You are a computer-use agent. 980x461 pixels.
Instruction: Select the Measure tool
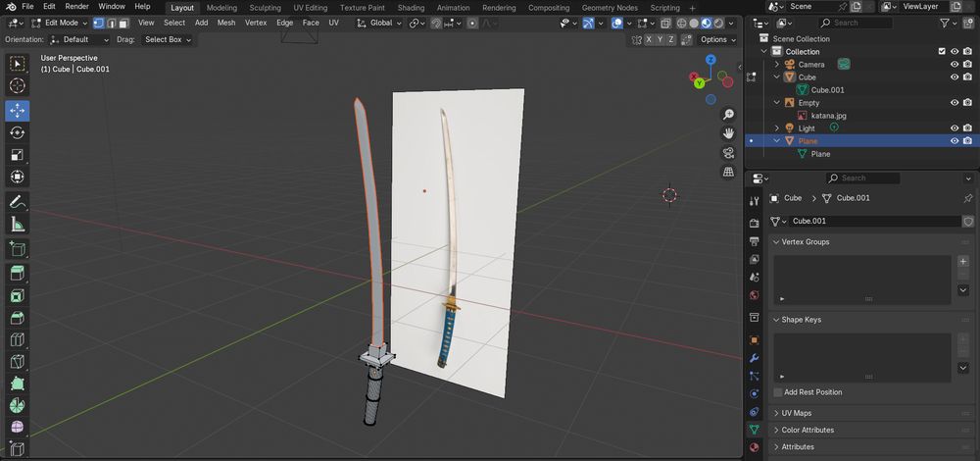(x=18, y=224)
